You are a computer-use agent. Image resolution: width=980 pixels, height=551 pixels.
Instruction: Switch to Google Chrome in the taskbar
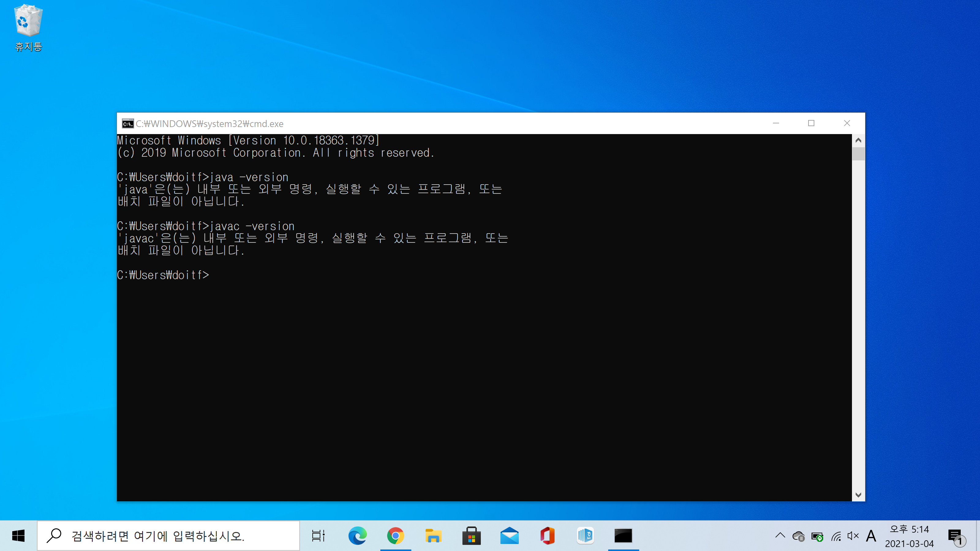[x=395, y=536]
